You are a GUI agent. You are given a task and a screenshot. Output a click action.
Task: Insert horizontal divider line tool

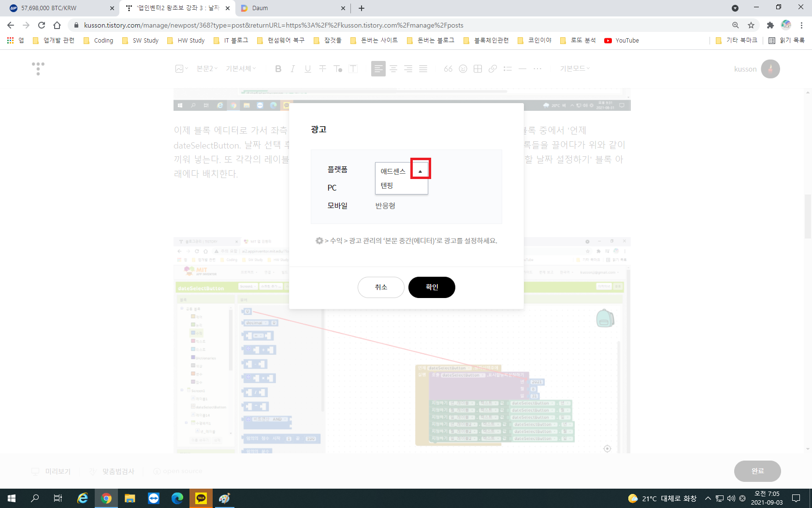522,69
